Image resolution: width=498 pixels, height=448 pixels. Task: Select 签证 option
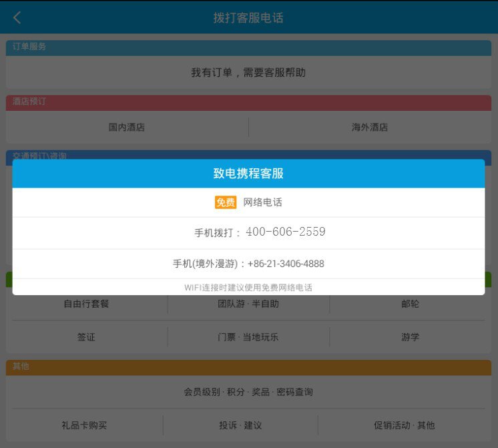86,337
